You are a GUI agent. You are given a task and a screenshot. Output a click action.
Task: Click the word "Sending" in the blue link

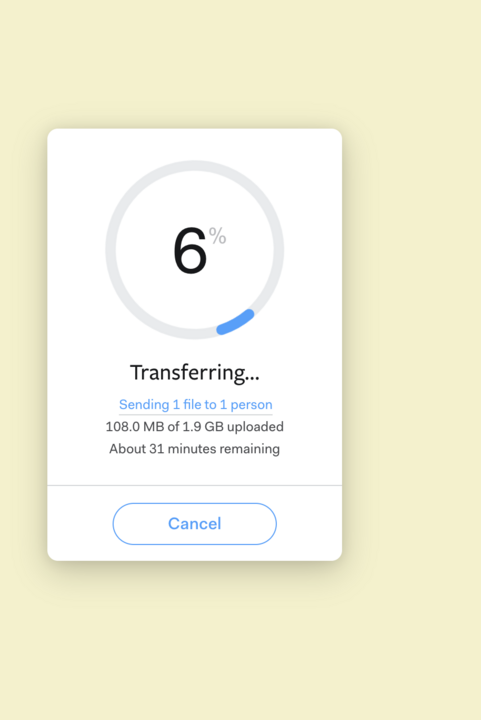[x=144, y=405]
